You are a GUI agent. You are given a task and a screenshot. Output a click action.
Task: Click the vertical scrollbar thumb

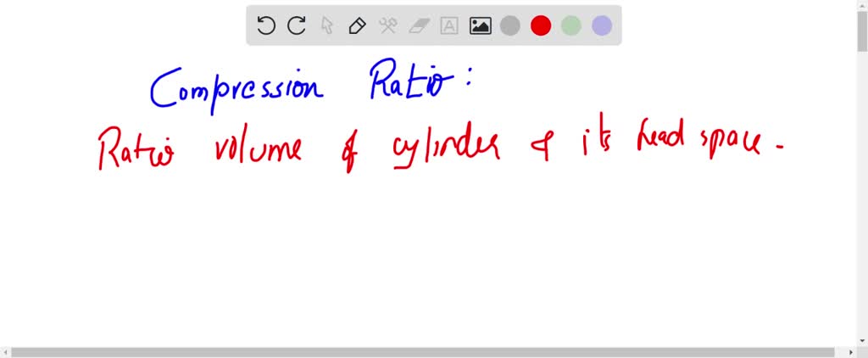[x=861, y=30]
